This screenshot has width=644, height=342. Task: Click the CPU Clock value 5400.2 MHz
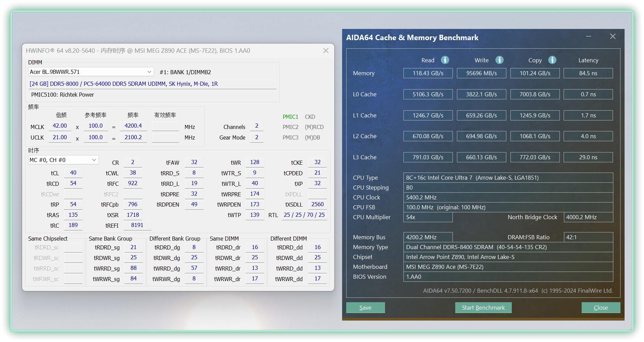[508, 197]
